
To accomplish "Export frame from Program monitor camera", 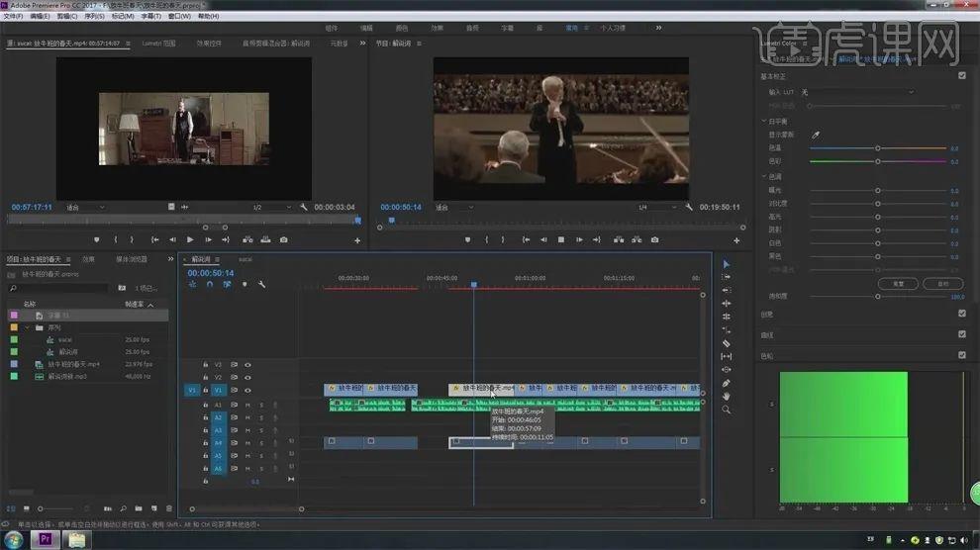I will pyautogui.click(x=654, y=239).
